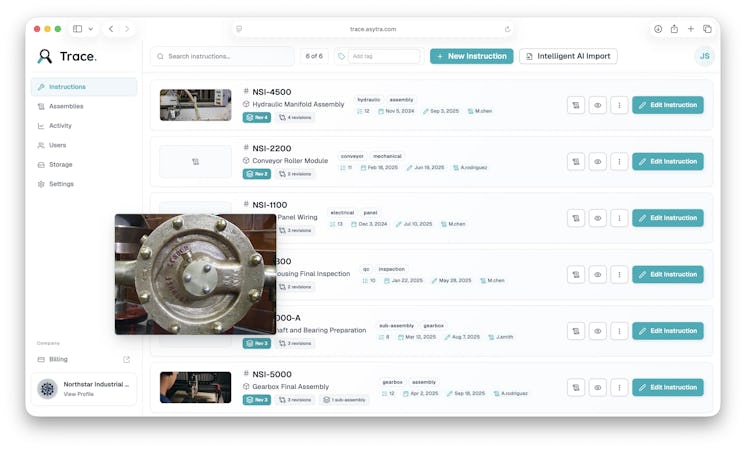This screenshot has width=746, height=450.
Task: Click the enlarged flange photo preview
Action: click(196, 274)
